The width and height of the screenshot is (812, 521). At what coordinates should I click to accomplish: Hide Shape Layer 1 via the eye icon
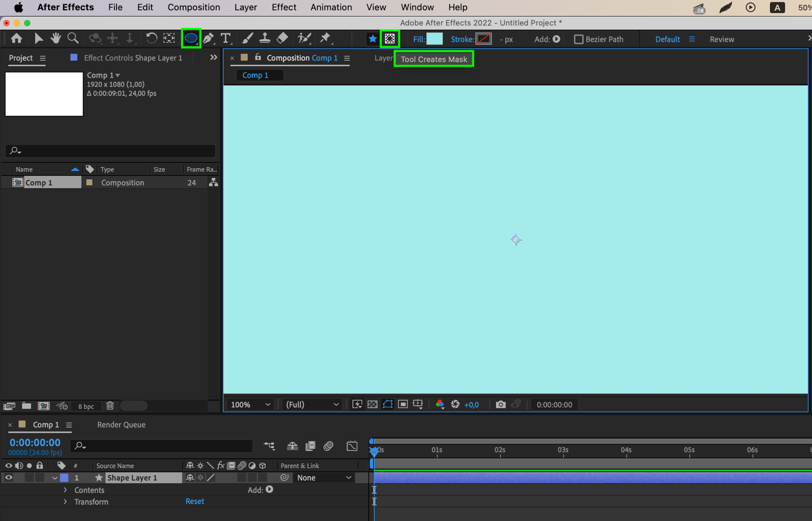click(x=8, y=477)
